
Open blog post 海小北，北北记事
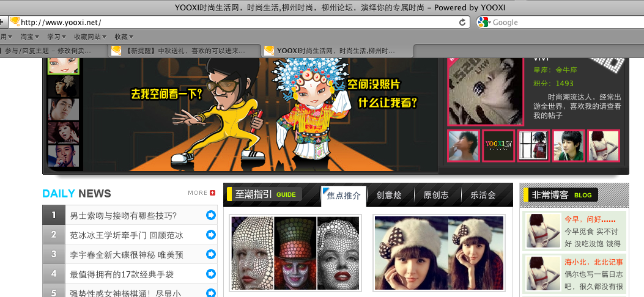click(x=593, y=262)
